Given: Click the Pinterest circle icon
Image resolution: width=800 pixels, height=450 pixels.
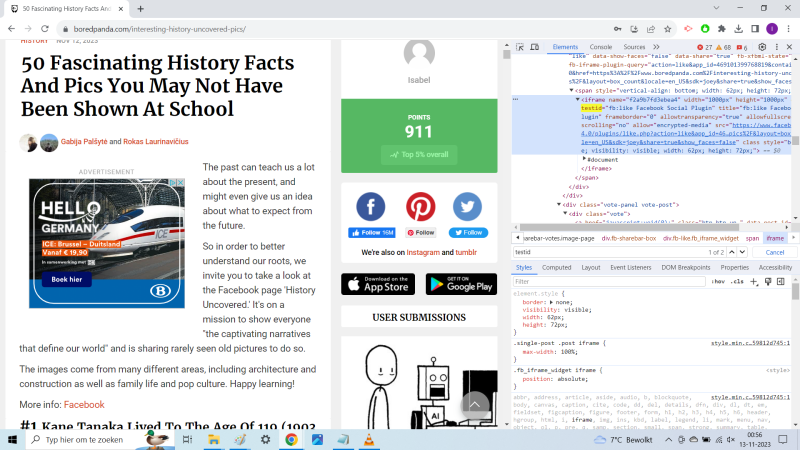Looking at the screenshot, I should (x=420, y=207).
